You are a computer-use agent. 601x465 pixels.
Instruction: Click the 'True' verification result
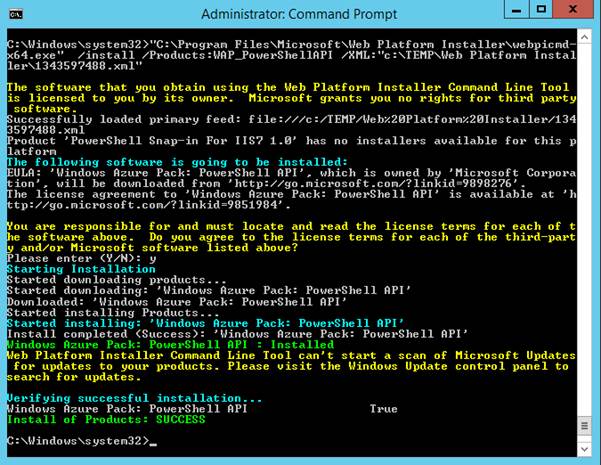pyautogui.click(x=383, y=409)
